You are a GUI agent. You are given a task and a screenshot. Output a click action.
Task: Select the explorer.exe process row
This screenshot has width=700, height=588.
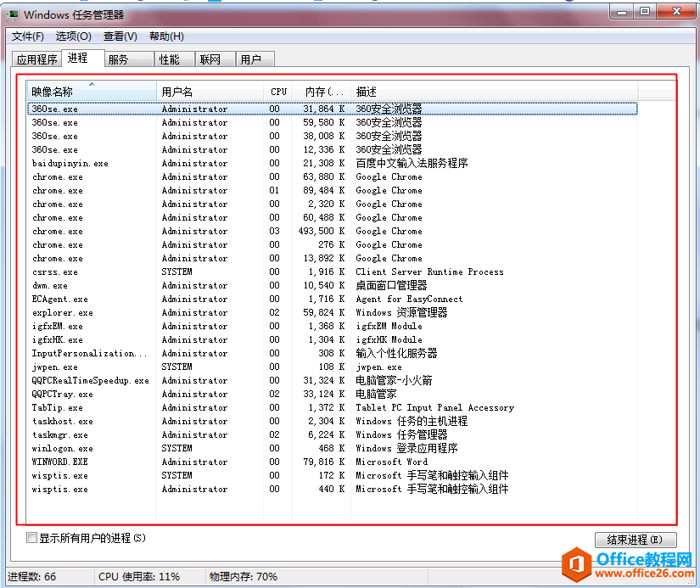coord(62,312)
